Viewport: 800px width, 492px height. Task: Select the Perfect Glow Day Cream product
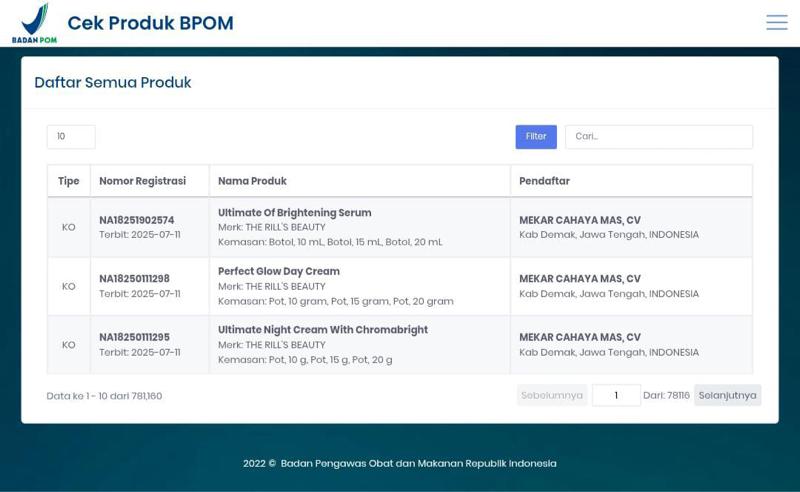[278, 271]
